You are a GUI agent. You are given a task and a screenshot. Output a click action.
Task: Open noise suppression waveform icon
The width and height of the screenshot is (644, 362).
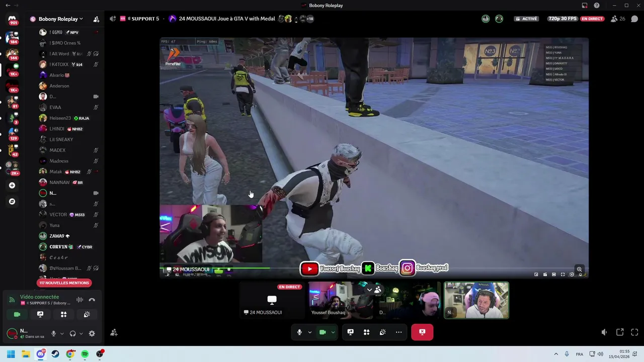79,300
